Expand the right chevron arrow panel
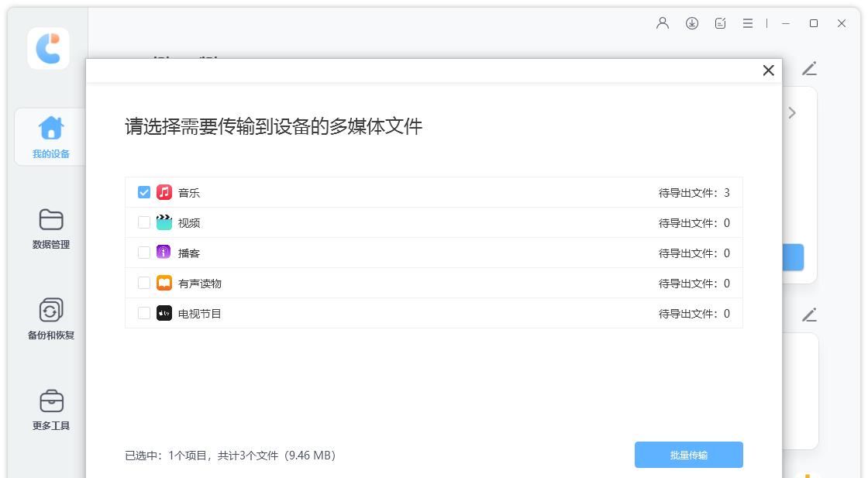The image size is (868, 478). pyautogui.click(x=791, y=112)
